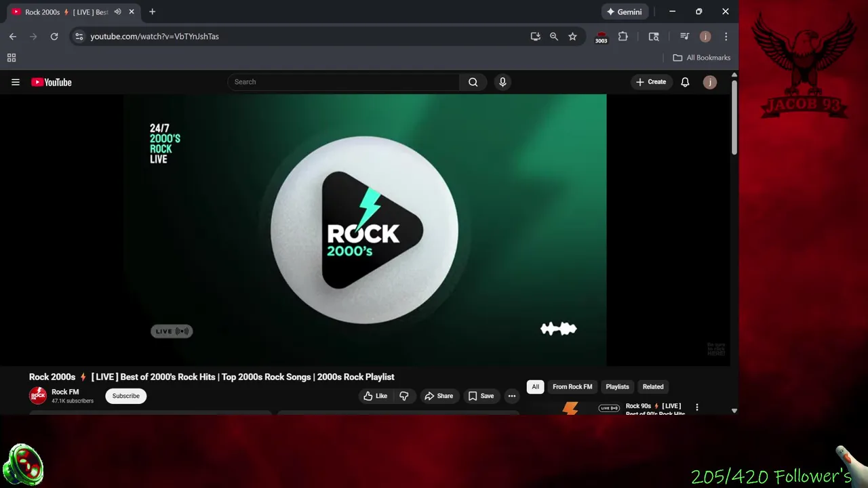Open the YouTube account avatar menu
Image resolution: width=868 pixels, height=488 pixels.
[710, 82]
